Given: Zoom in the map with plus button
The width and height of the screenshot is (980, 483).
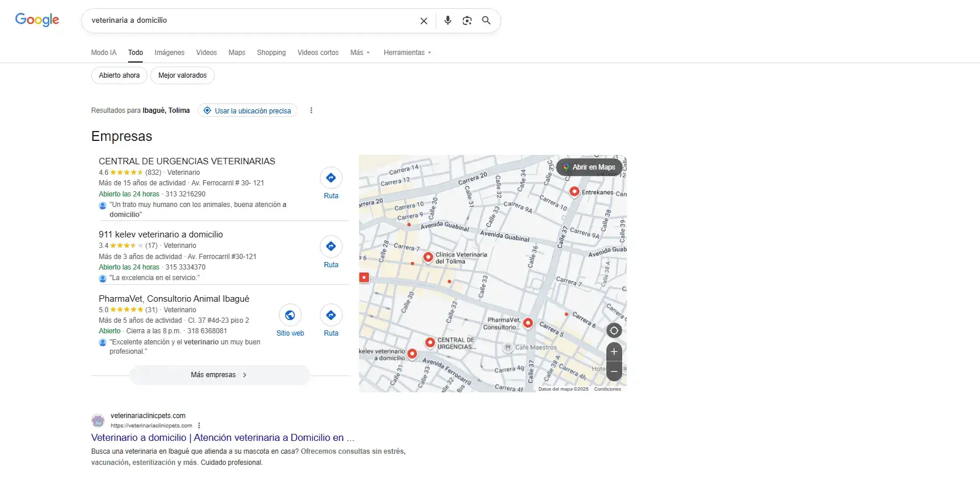Looking at the screenshot, I should pyautogui.click(x=614, y=352).
